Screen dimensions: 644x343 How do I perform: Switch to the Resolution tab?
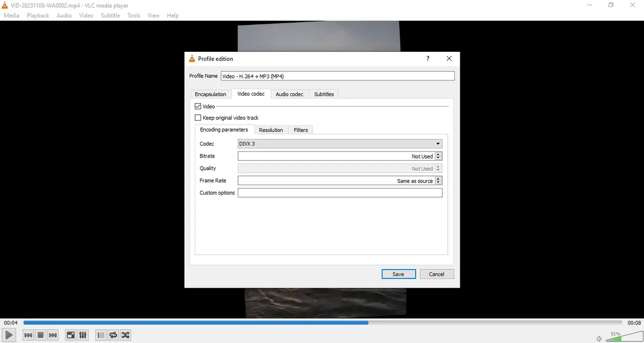(271, 130)
